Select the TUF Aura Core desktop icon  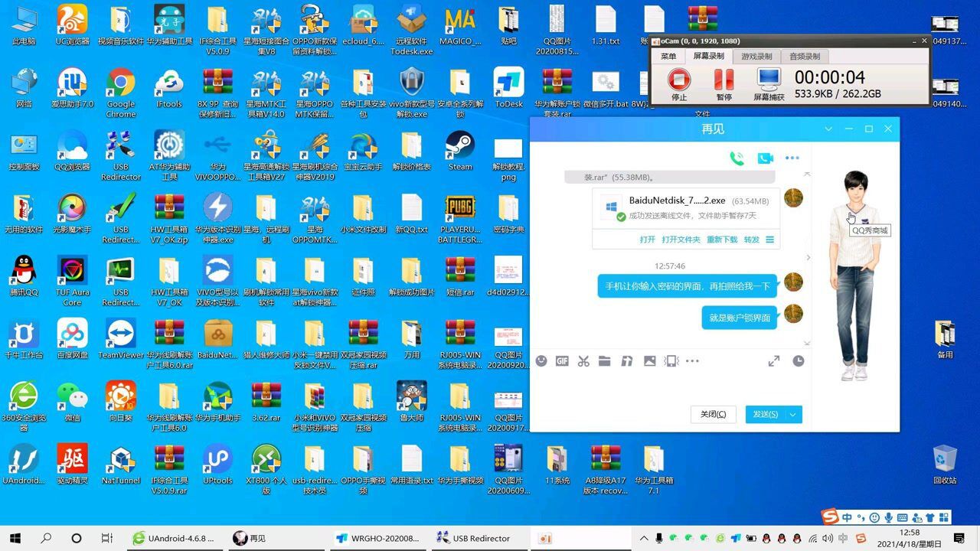(73, 281)
